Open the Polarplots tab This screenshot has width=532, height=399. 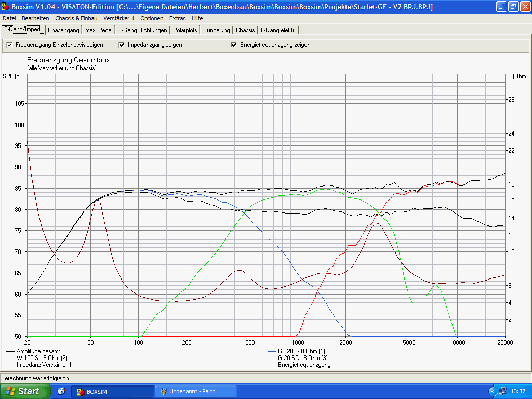pos(185,30)
